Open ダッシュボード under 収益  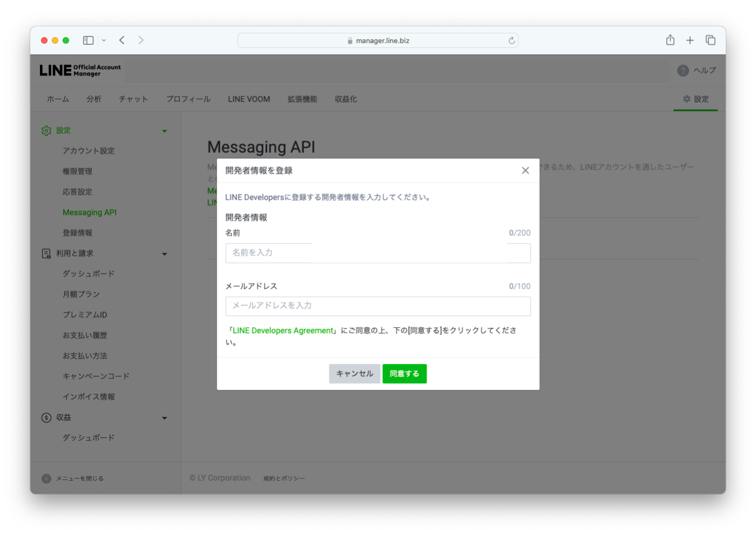tap(89, 438)
